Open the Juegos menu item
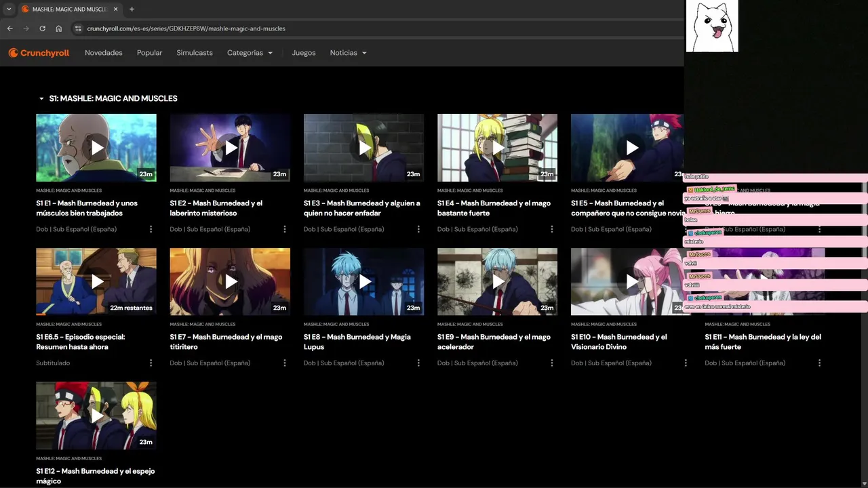This screenshot has width=868, height=488. pos(304,53)
